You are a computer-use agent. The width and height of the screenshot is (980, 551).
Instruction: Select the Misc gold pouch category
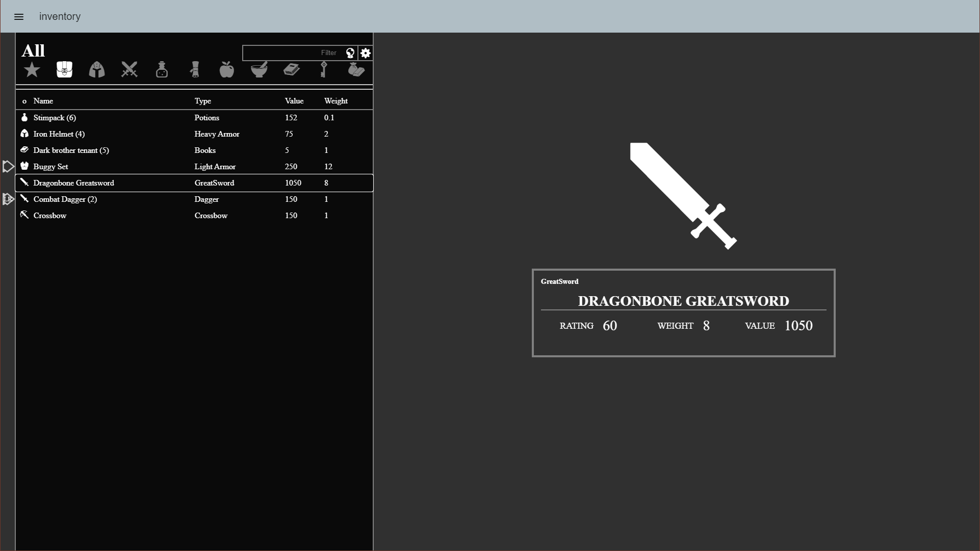coord(356,70)
